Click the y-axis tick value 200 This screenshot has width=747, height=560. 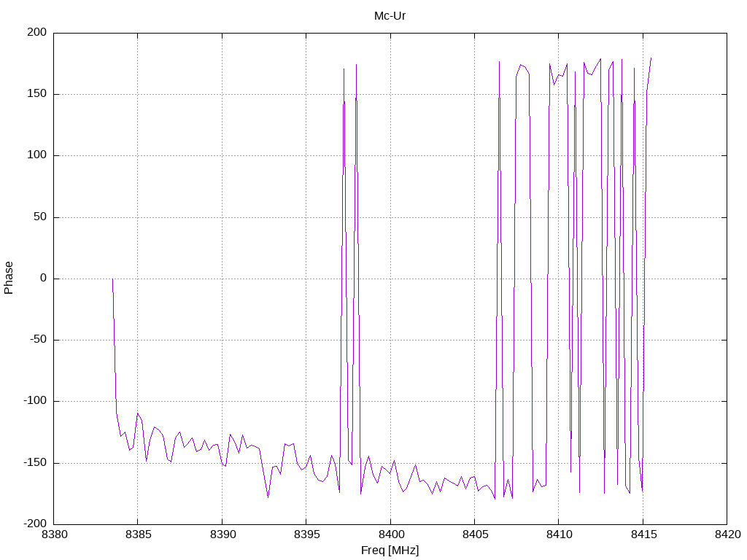tap(37, 32)
